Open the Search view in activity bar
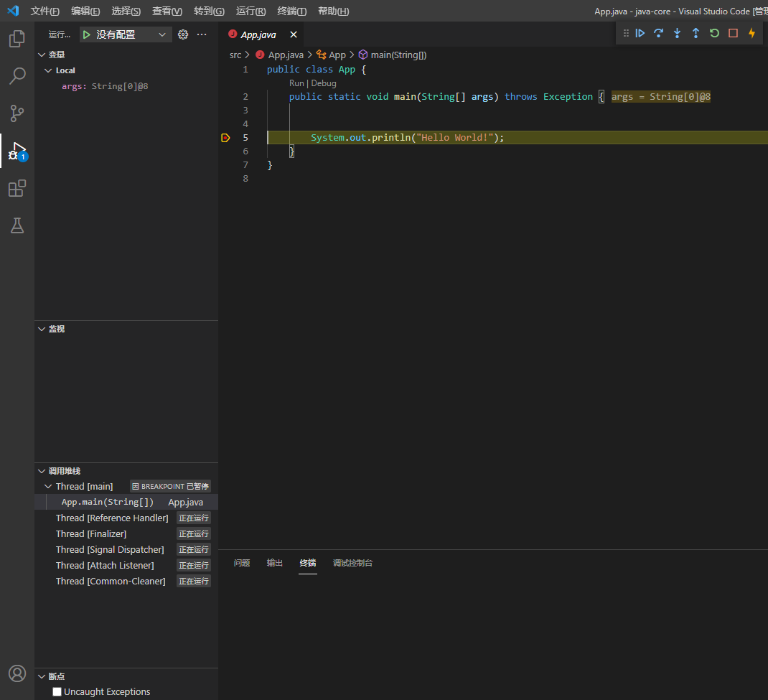 click(17, 76)
